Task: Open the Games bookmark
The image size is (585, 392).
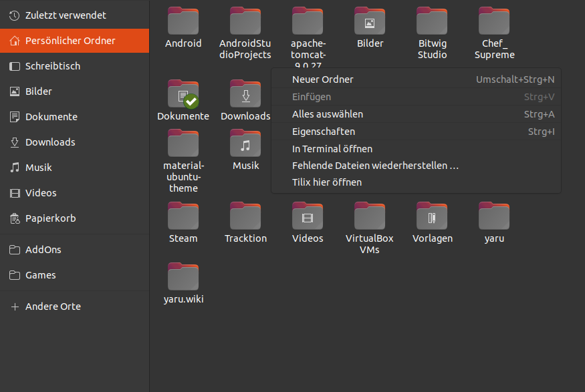Action: pyautogui.click(x=75, y=275)
